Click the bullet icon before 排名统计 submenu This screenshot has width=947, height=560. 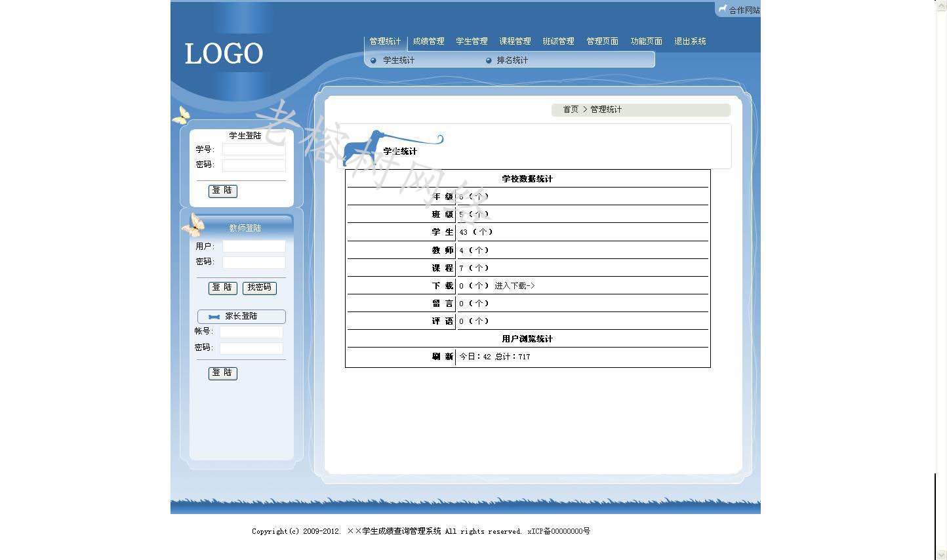coord(489,60)
